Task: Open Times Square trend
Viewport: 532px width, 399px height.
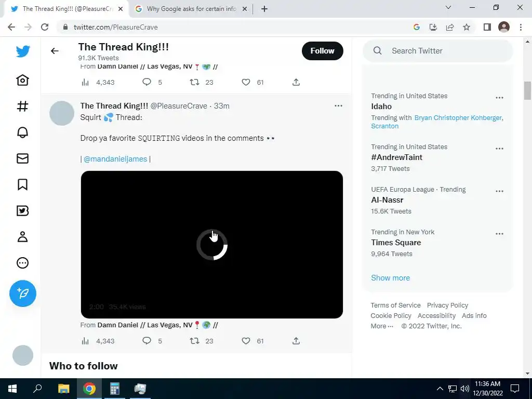Action: point(396,243)
